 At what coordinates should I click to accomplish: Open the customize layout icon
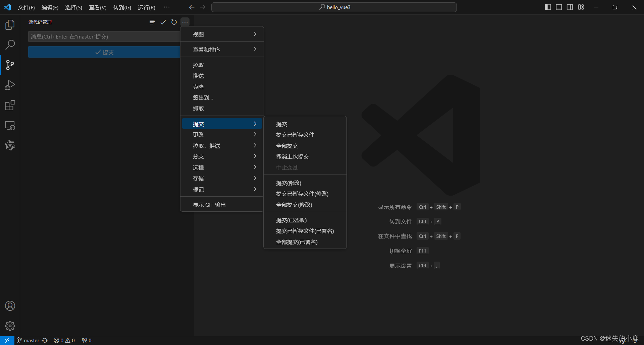coord(581,7)
